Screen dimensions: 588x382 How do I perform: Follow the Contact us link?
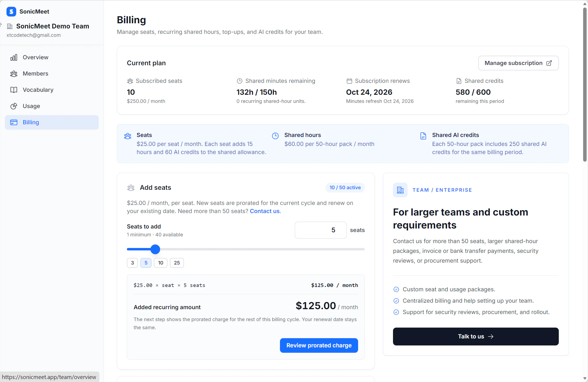265,211
